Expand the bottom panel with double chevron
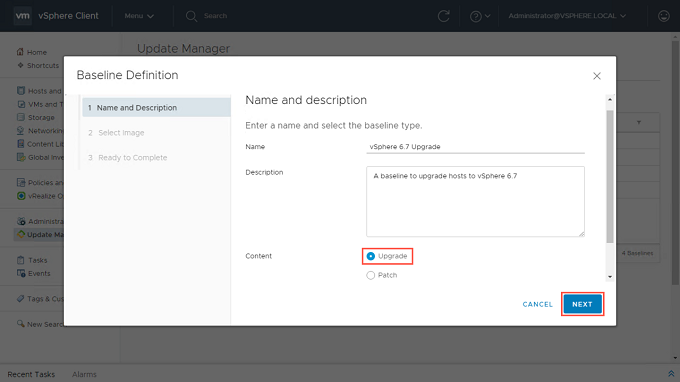The image size is (680, 382). click(x=671, y=374)
